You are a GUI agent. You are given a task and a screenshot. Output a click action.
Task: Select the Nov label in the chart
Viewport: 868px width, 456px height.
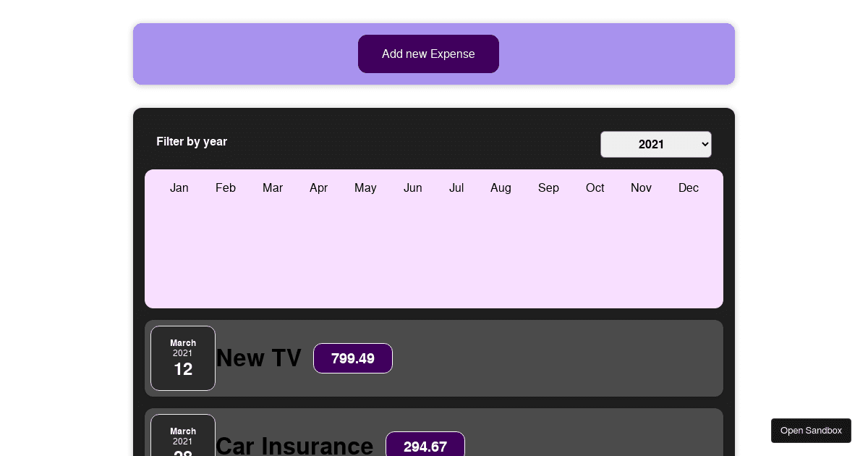click(641, 188)
